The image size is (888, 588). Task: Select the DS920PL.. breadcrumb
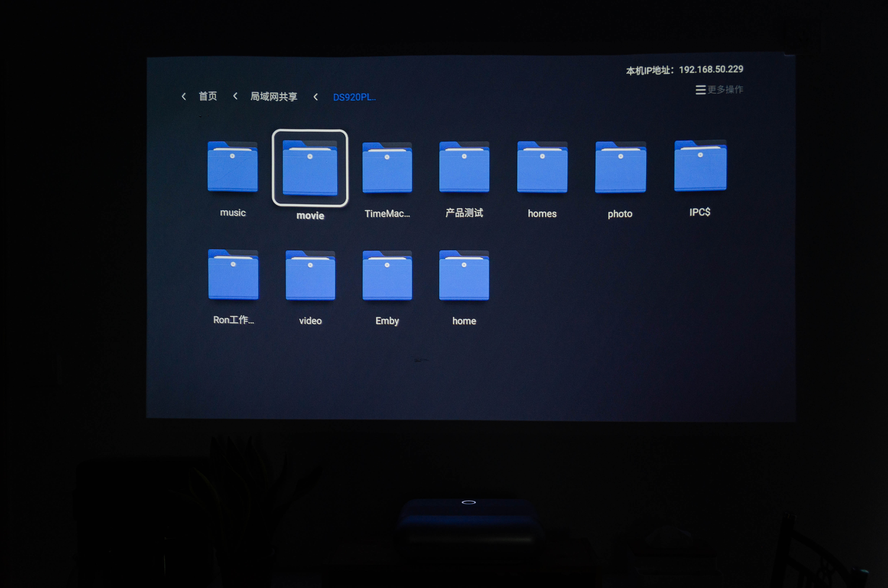click(354, 97)
